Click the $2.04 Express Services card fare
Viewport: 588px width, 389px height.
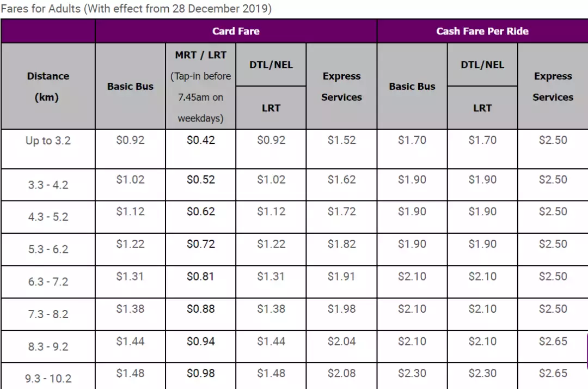pos(341,342)
